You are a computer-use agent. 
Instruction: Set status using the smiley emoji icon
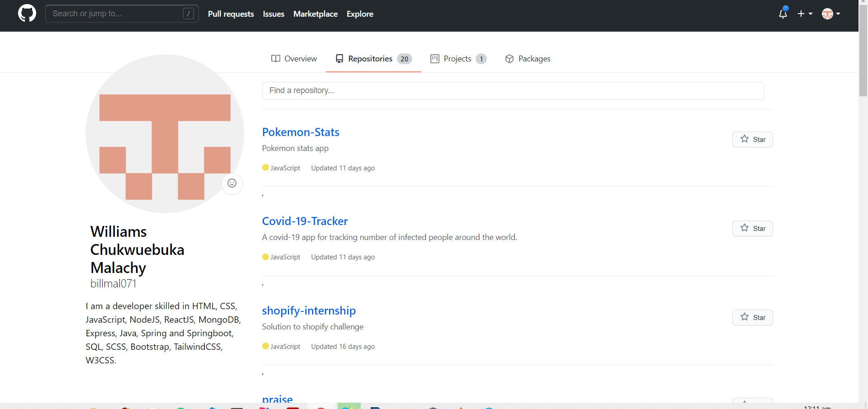pyautogui.click(x=232, y=183)
